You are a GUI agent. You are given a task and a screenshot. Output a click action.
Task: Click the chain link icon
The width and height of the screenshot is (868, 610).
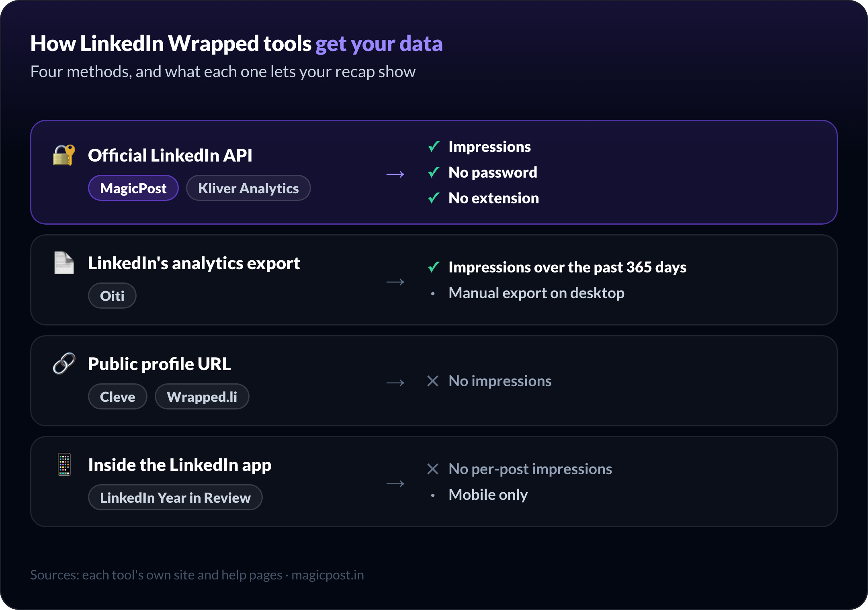click(x=64, y=363)
